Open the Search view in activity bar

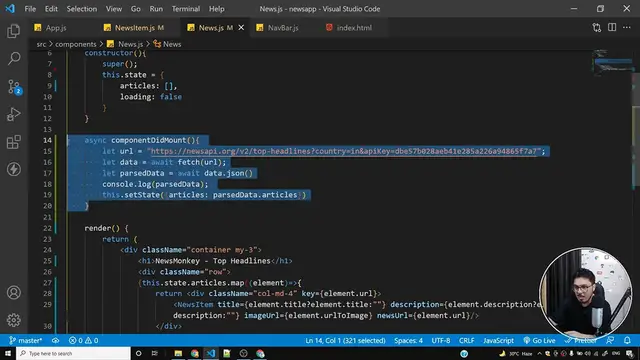(13, 58)
